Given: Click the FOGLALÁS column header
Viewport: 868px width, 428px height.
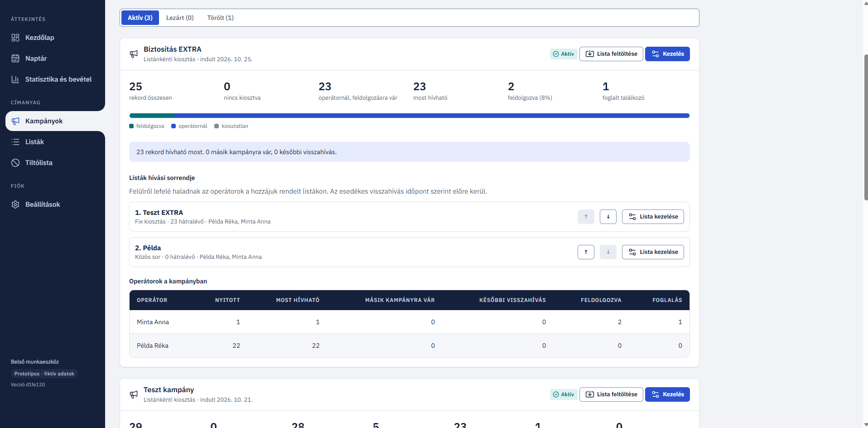Looking at the screenshot, I should 667,300.
